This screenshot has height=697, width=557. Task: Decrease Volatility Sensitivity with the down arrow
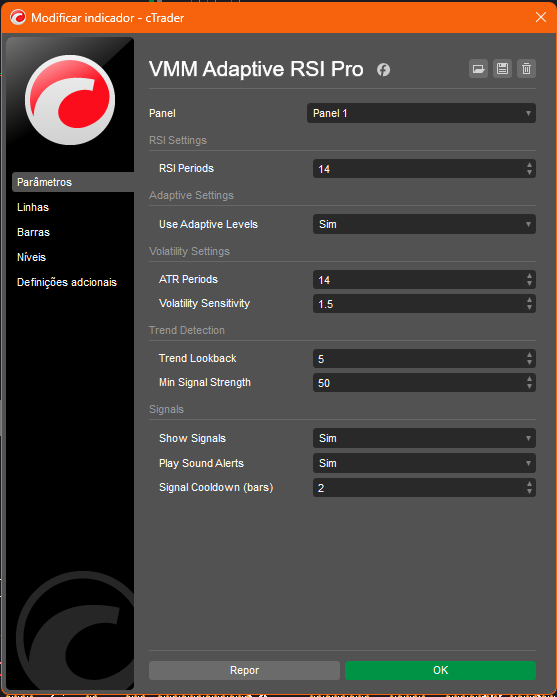point(529,308)
